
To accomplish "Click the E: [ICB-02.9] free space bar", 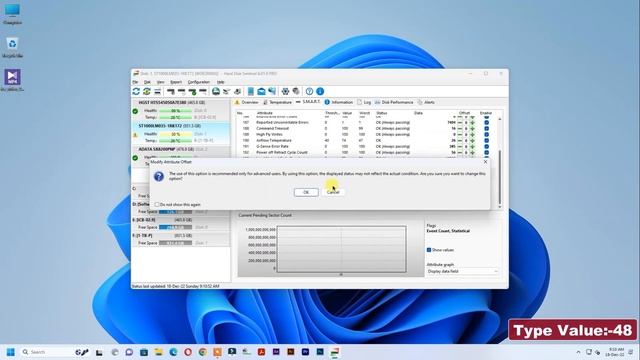I will (x=176, y=227).
